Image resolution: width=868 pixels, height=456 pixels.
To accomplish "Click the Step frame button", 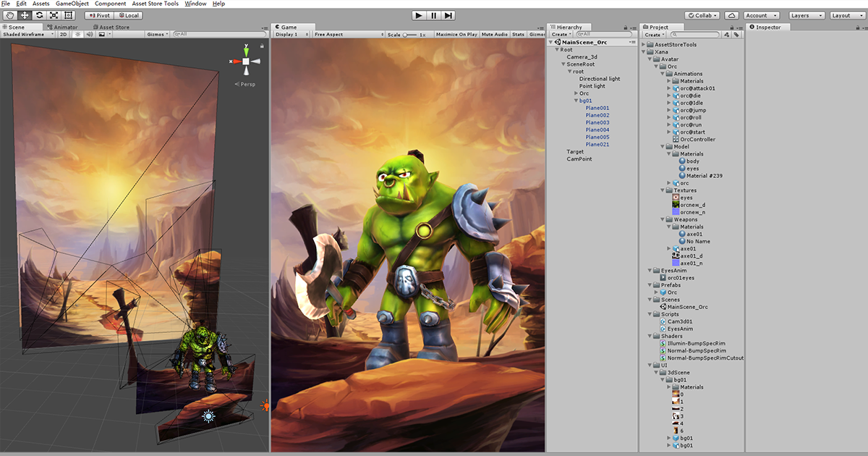I will point(448,15).
